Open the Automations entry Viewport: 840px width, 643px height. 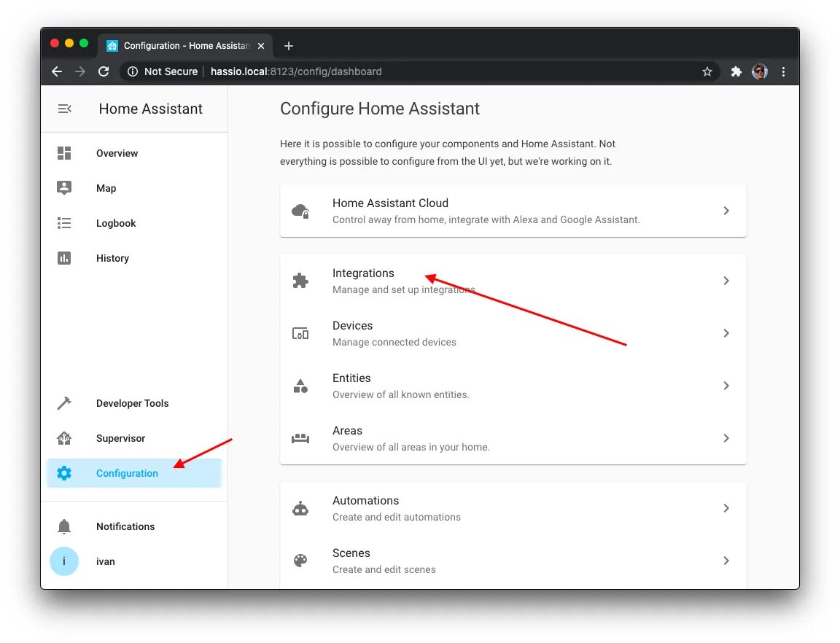click(513, 508)
